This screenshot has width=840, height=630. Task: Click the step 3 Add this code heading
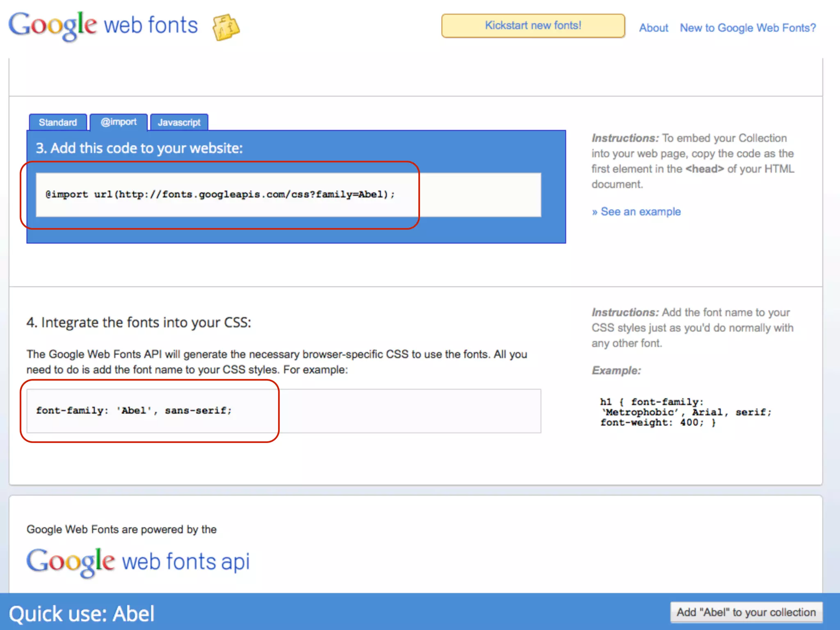[139, 148]
